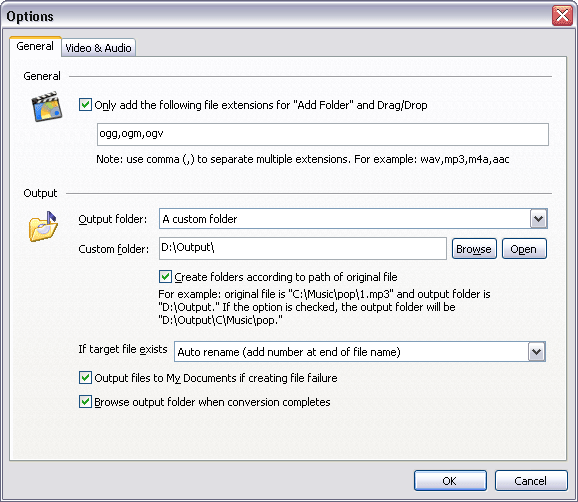Switch to the Video & Audio tab

(98, 48)
